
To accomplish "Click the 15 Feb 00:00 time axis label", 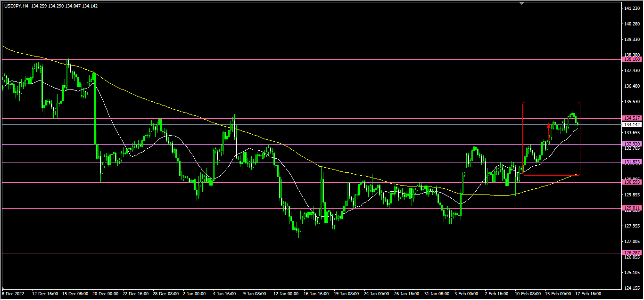I will [x=558, y=293].
